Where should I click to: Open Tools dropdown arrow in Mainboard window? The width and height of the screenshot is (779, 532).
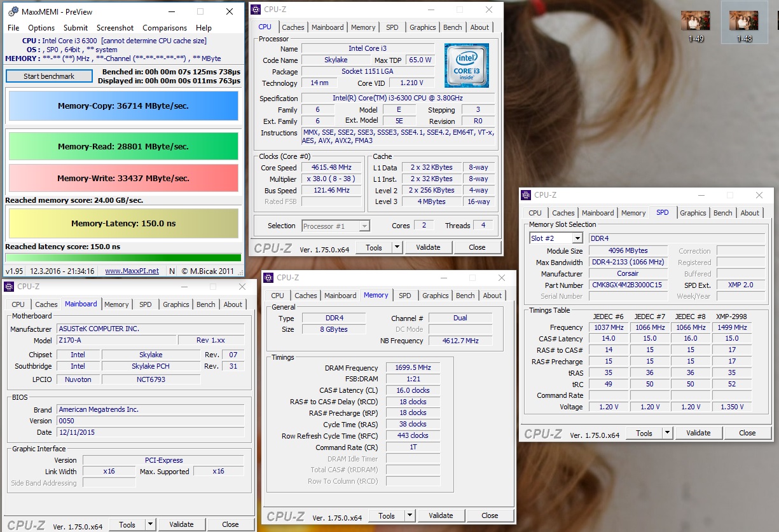[150, 524]
